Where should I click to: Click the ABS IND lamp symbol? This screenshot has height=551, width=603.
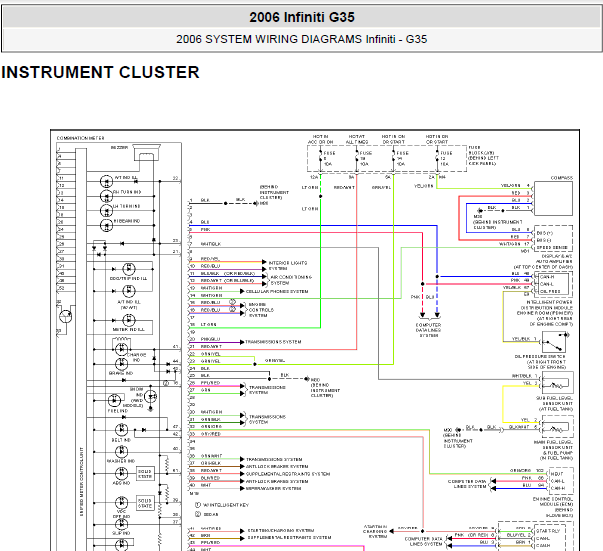point(122,473)
